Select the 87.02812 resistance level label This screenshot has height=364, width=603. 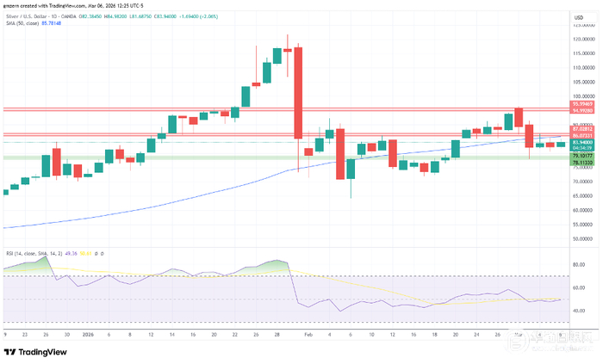pyautogui.click(x=582, y=129)
